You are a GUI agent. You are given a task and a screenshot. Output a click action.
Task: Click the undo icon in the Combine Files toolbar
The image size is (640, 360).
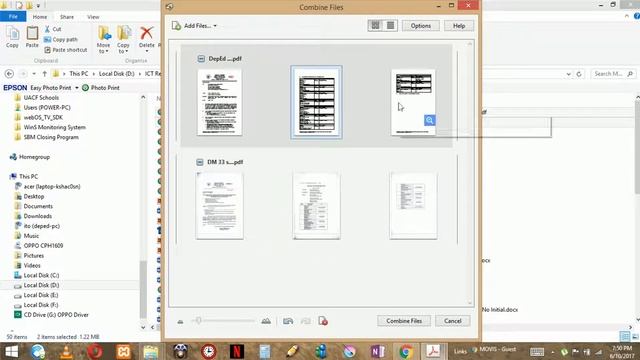[288, 321]
